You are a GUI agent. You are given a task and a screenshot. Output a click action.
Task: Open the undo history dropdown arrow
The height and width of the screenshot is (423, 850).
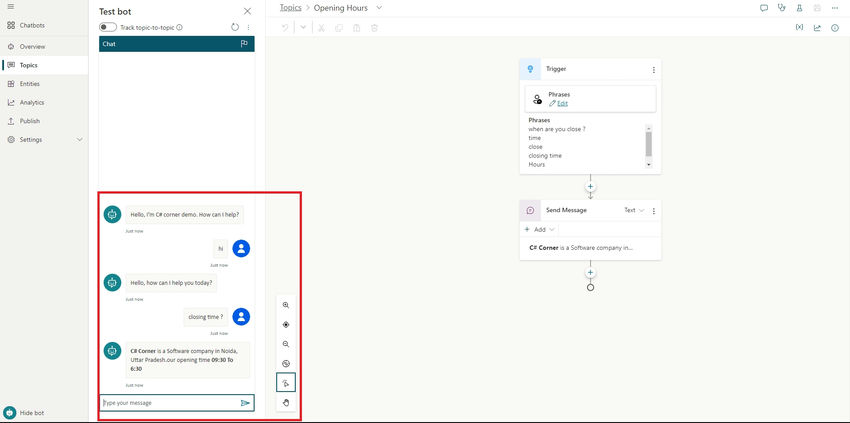303,28
